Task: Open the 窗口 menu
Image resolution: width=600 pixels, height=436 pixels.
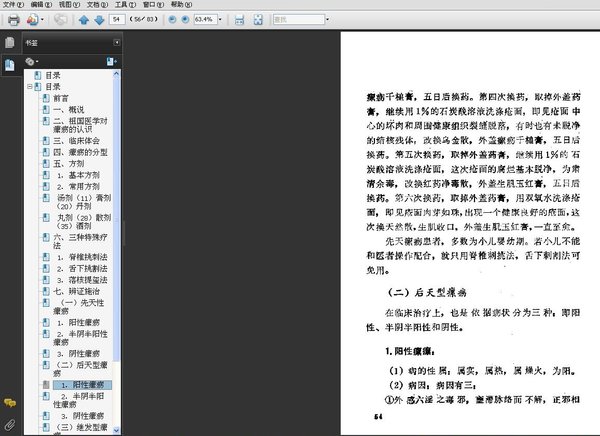Action: click(x=153, y=5)
